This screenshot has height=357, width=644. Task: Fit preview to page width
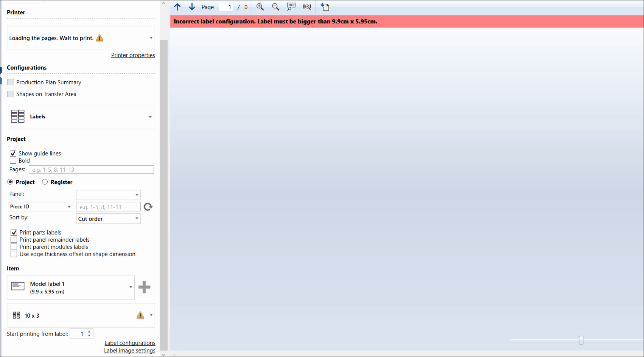307,7
